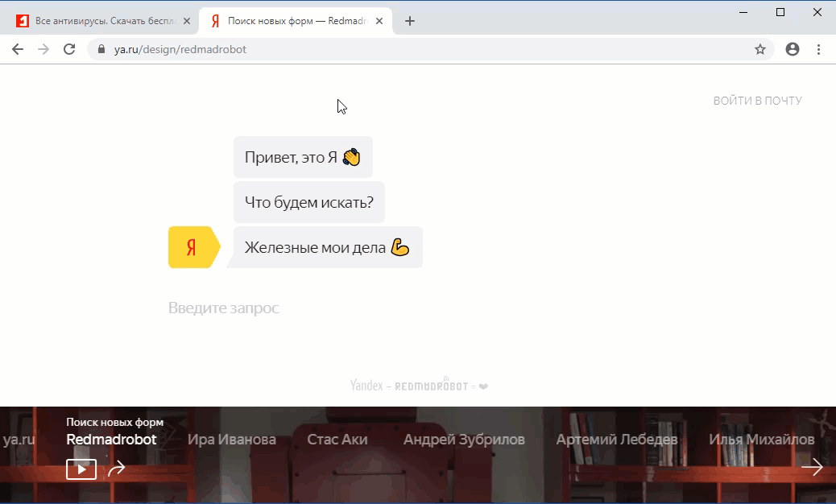Open the ВОЙТИ В ПОЧТУ link

(x=758, y=100)
